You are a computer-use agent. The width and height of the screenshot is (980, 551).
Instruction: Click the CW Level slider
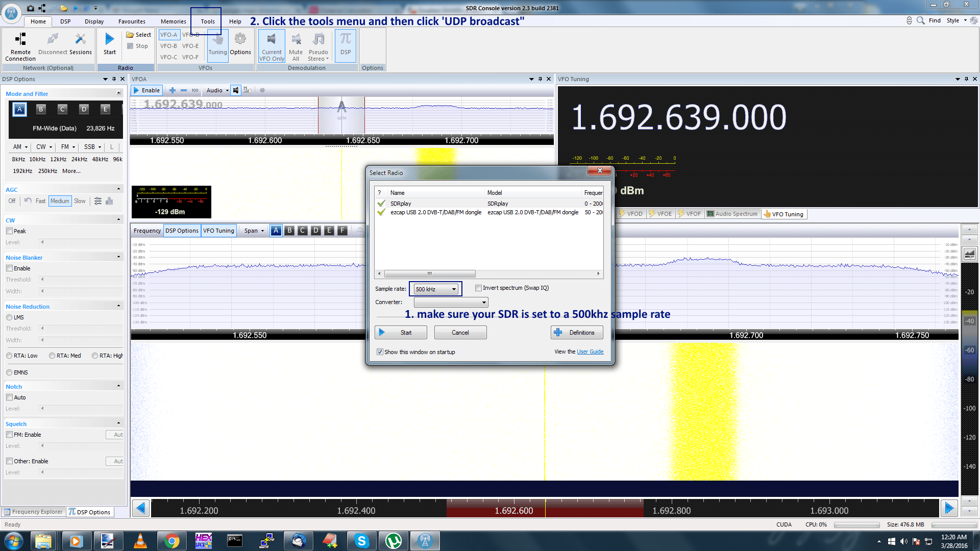point(82,242)
